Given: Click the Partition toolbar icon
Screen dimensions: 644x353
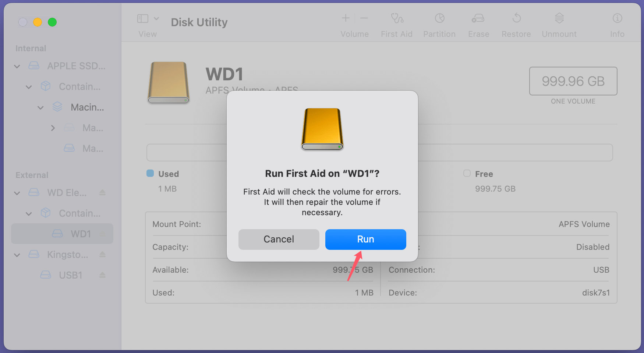Looking at the screenshot, I should [x=439, y=18].
